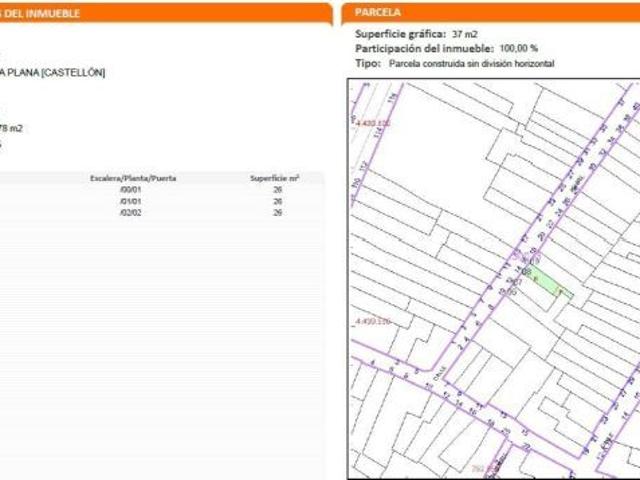This screenshot has width=640, height=480.
Task: Click the 78 m2 built surface value
Action: tap(11, 129)
